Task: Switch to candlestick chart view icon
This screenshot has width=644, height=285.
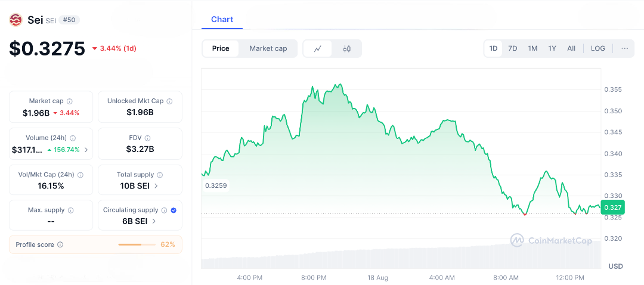Action: pos(346,49)
